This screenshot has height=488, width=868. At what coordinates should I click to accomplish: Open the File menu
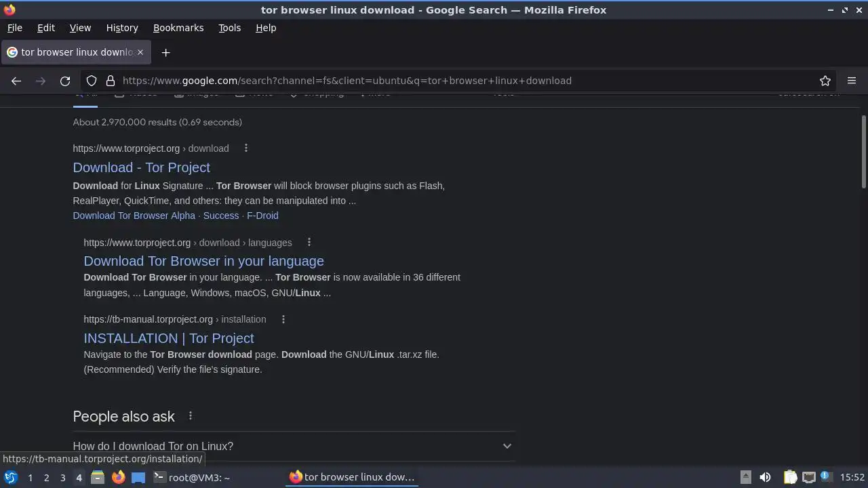(14, 28)
